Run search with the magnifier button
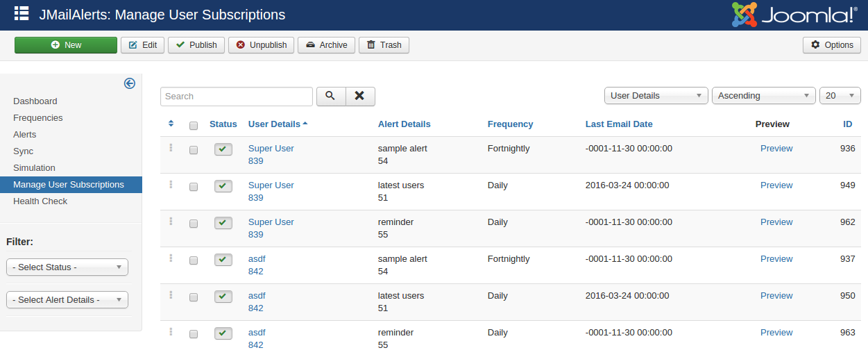Viewport: 868px width, 357px height. point(331,96)
